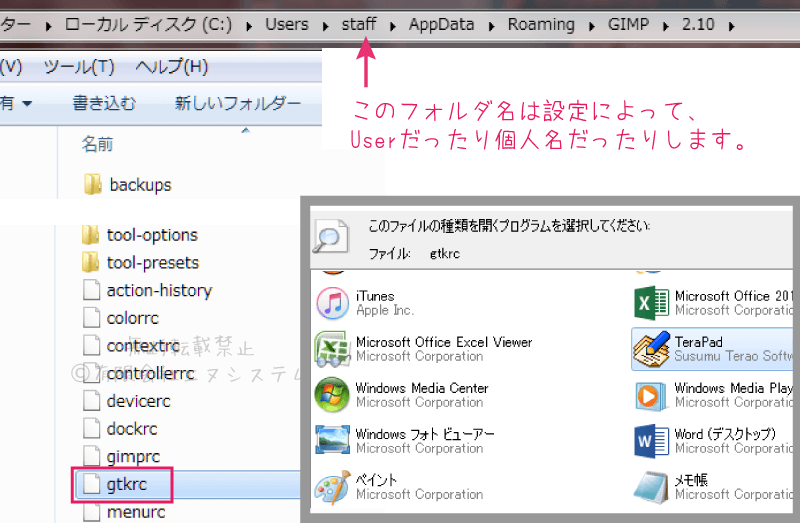This screenshot has width=800, height=523.
Task: Open the ツール(T) menu
Action: pos(79,66)
